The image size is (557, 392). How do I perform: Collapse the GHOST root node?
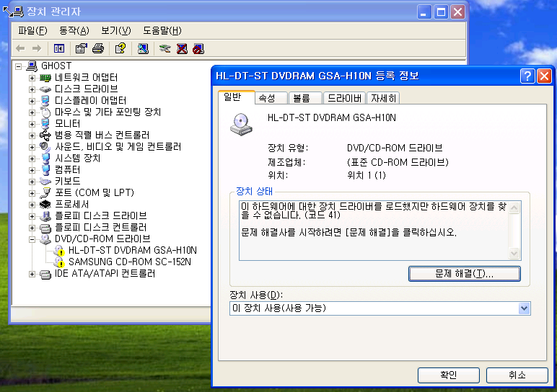(x=19, y=66)
